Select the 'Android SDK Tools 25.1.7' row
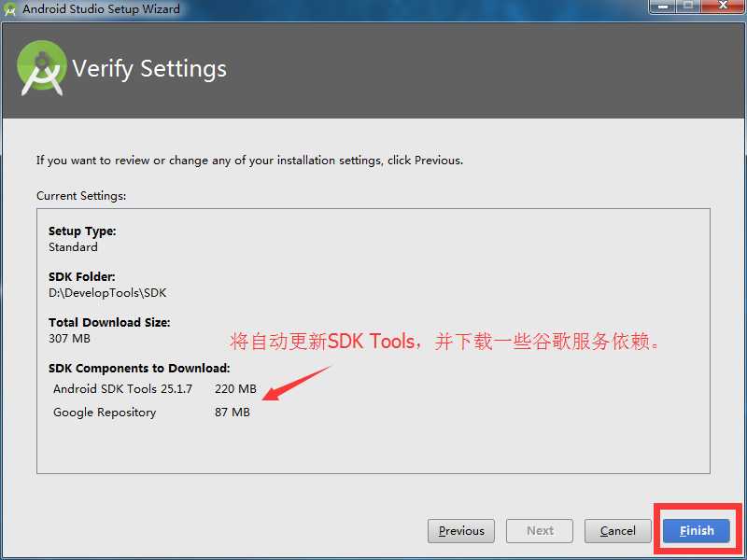This screenshot has width=747, height=560. coord(155,389)
